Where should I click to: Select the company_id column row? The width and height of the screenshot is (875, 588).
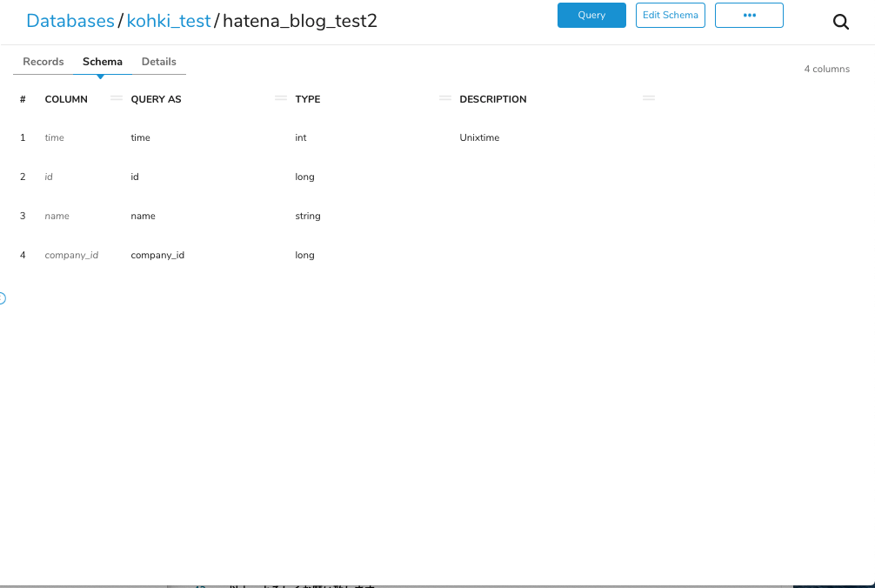click(71, 255)
